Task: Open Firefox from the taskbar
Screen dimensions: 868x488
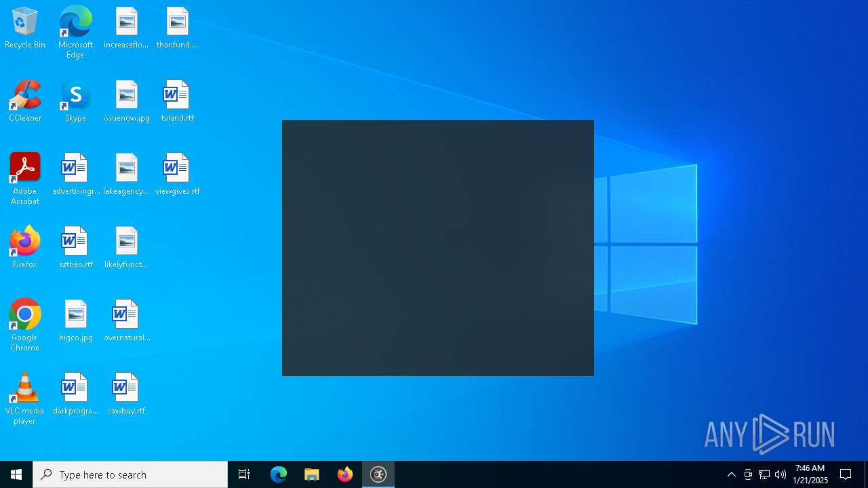Action: click(345, 474)
